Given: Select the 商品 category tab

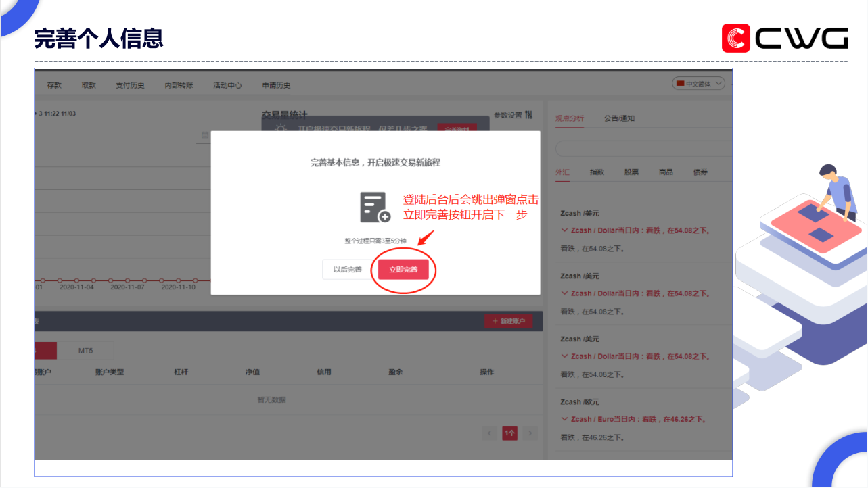Looking at the screenshot, I should 666,172.
